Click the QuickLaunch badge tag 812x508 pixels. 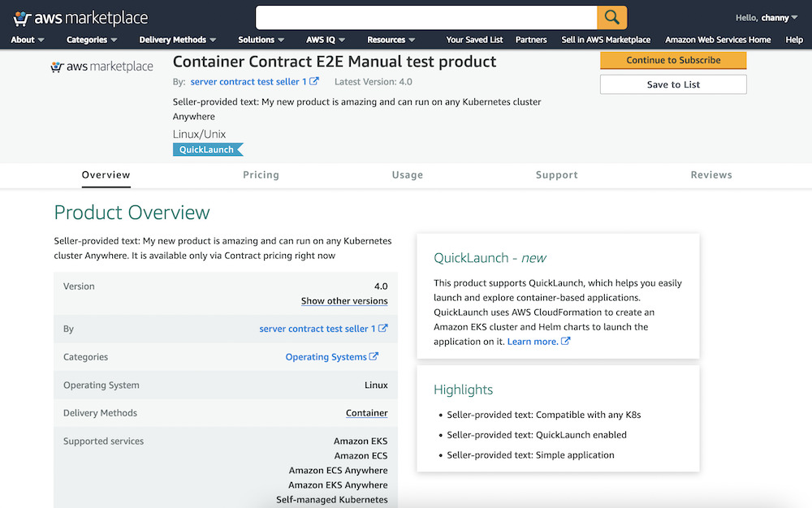coord(207,149)
